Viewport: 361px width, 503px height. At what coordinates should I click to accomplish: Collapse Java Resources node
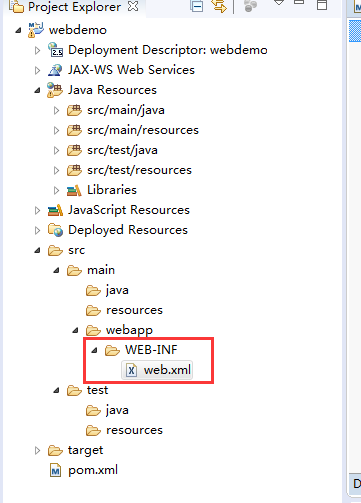[37, 90]
